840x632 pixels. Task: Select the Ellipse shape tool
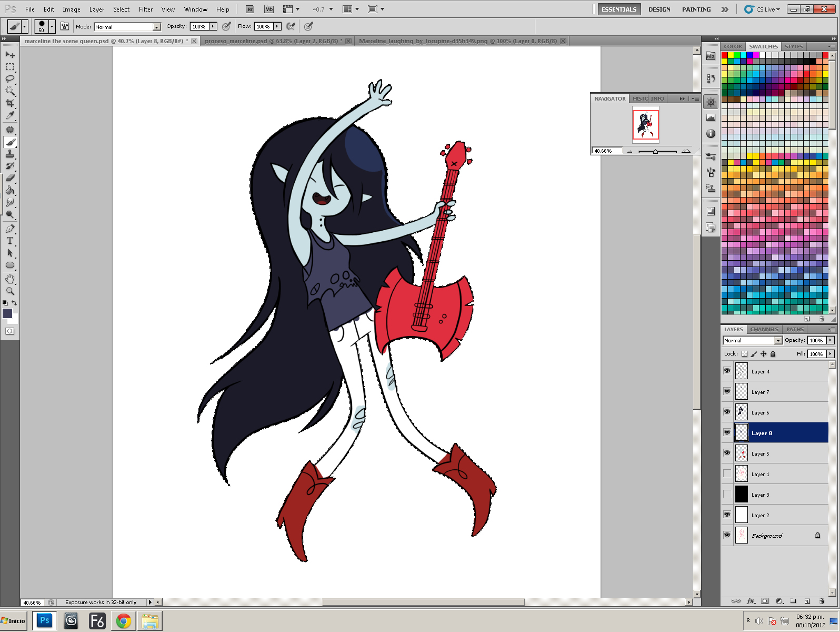coord(10,265)
